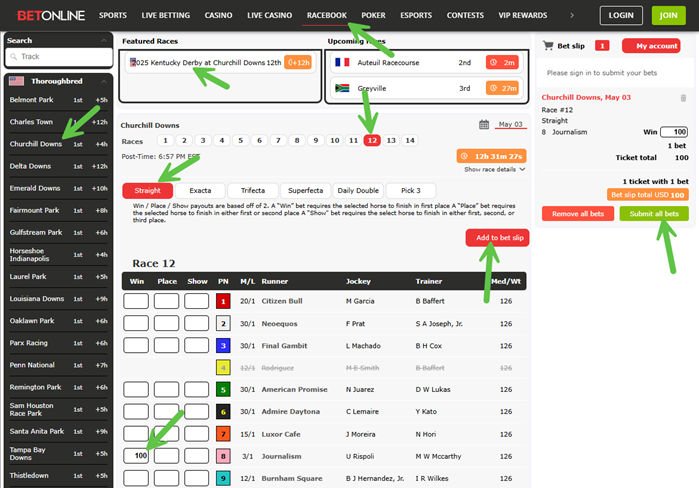Screen dimensions: 699x488
Task: Click Remove all bets button
Action: click(577, 214)
